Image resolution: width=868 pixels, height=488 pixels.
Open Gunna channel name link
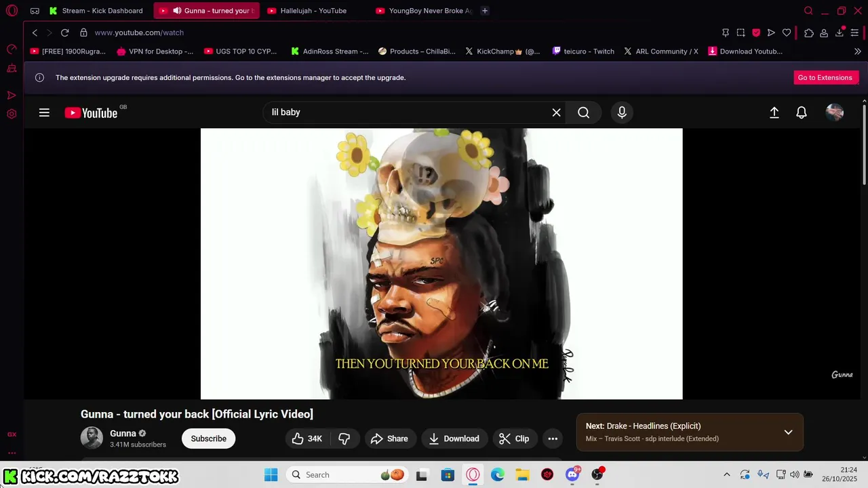click(123, 433)
